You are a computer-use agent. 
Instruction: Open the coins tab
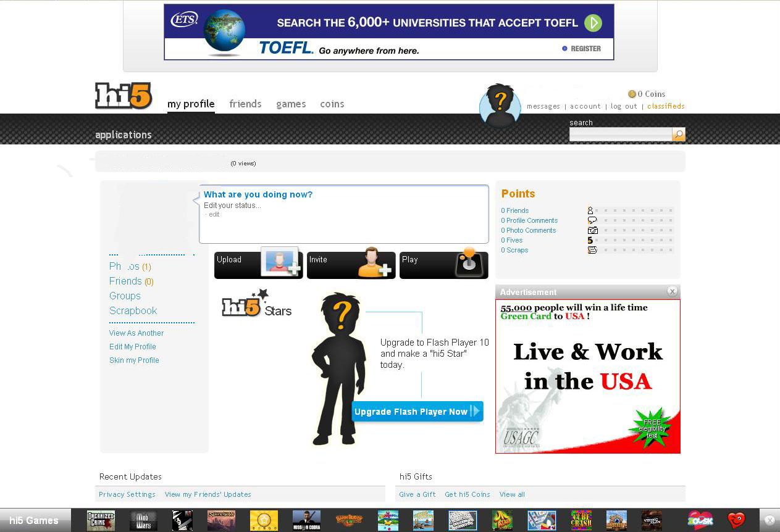(332, 104)
